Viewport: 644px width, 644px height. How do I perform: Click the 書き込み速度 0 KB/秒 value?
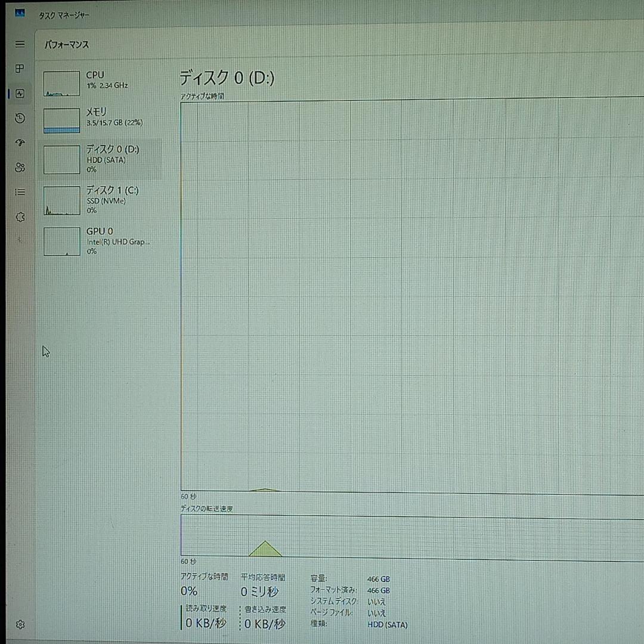tap(265, 624)
